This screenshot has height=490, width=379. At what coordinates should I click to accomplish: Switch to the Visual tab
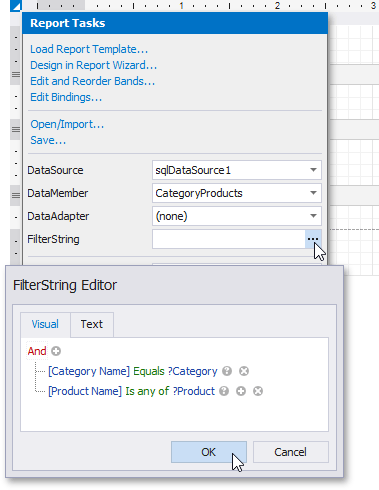tap(45, 324)
